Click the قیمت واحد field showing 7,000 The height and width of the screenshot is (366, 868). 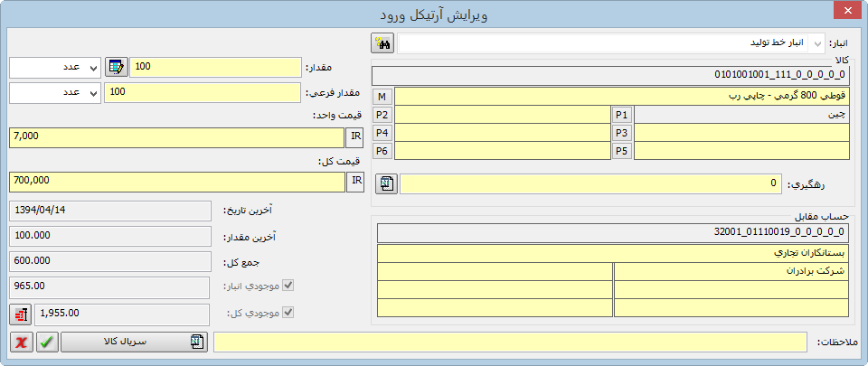tap(176, 136)
